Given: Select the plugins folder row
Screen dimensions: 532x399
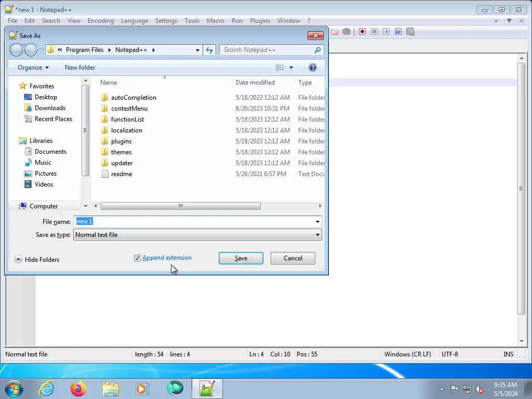Looking at the screenshot, I should point(212,141).
